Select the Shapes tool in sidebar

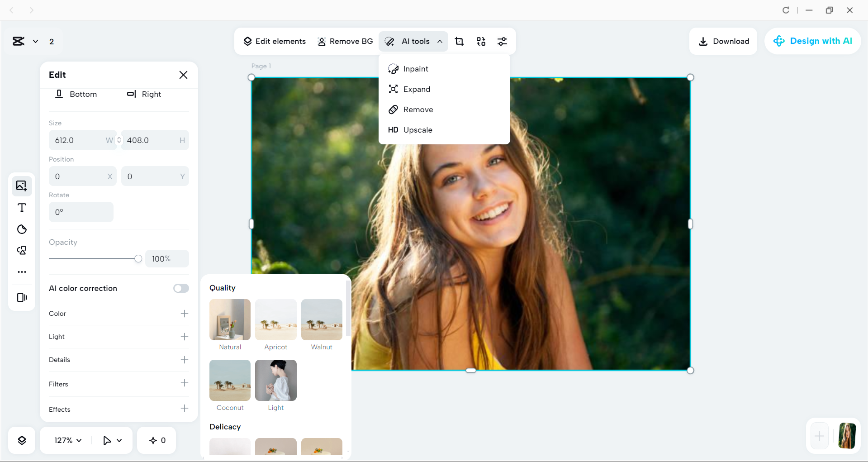click(22, 229)
